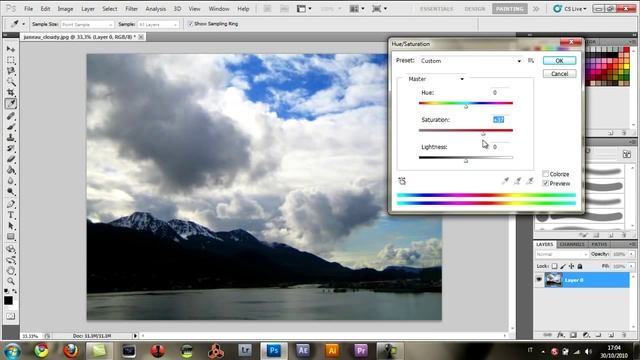This screenshot has height=360, width=640.
Task: Select the Pen tool
Action: click(11, 204)
